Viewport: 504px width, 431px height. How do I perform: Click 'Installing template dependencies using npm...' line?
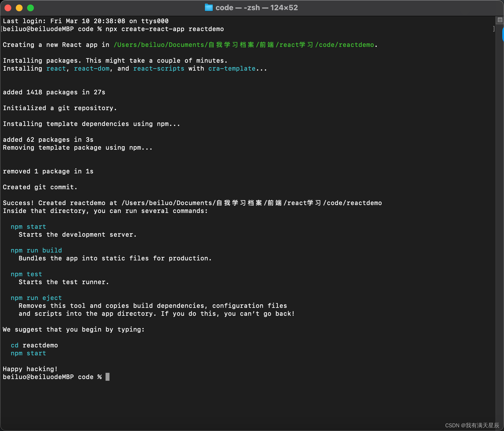coord(91,124)
